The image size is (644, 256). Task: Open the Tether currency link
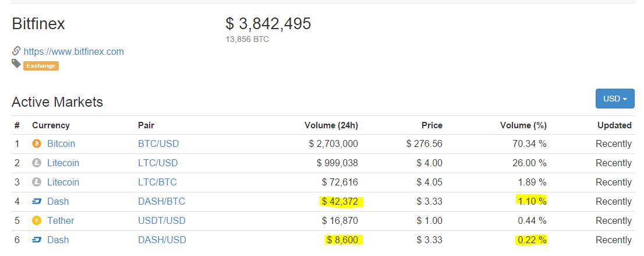(x=61, y=221)
